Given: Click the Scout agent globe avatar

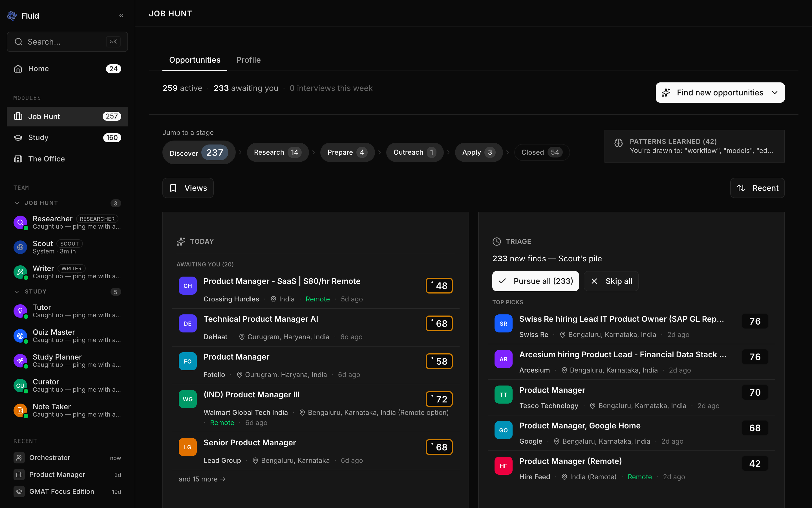Looking at the screenshot, I should point(20,247).
